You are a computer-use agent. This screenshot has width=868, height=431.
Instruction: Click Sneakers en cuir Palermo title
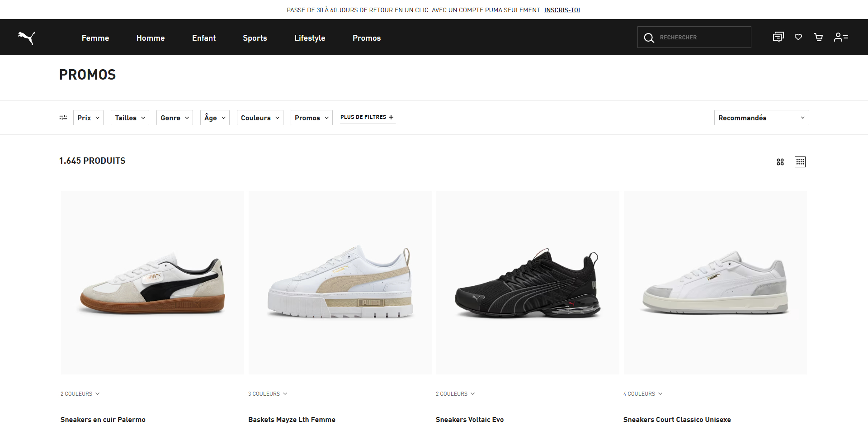point(103,420)
